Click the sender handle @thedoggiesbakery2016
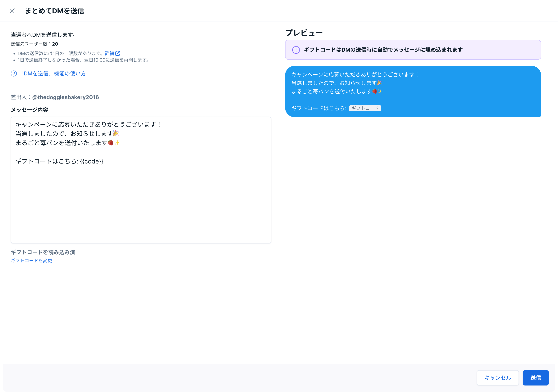The height and width of the screenshot is (392, 558). tap(65, 97)
